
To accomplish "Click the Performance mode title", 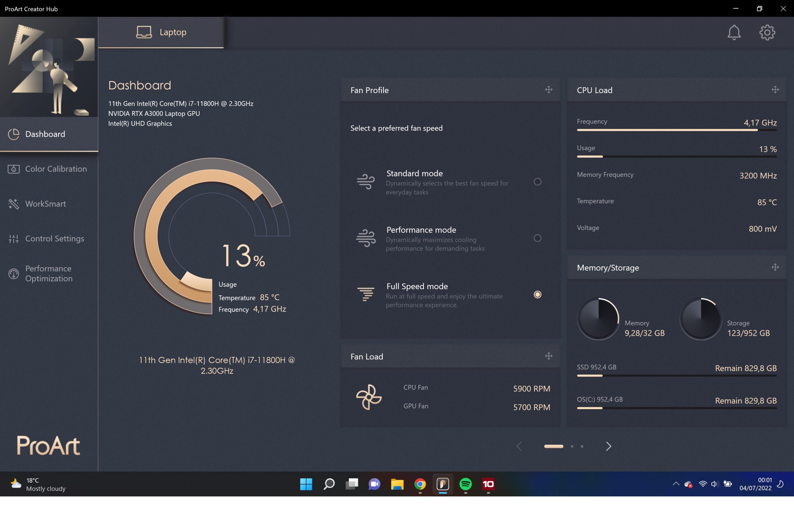I will [x=421, y=230].
